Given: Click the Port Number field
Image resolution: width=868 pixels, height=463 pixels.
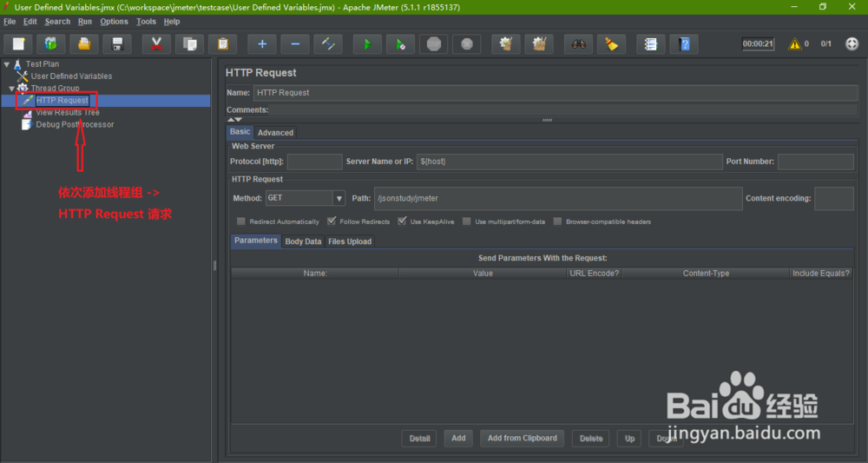Looking at the screenshot, I should tap(815, 162).
